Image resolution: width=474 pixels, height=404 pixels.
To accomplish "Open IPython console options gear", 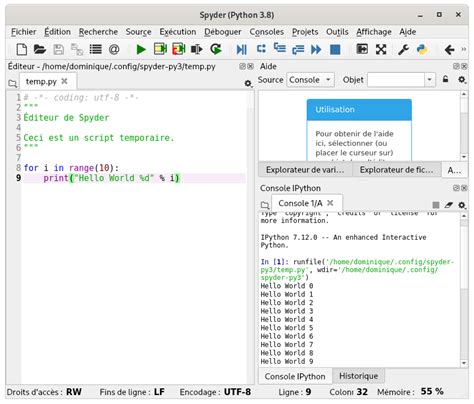I will 462,205.
